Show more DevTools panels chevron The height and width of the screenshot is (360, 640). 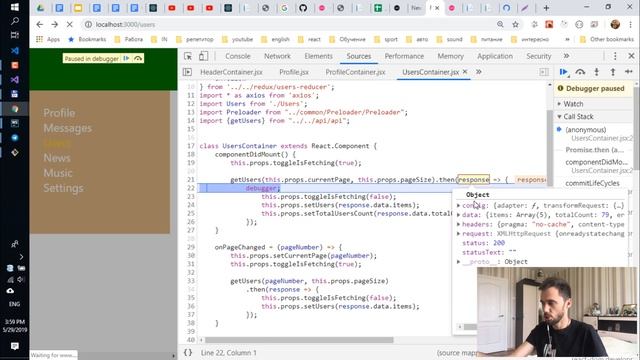566,56
